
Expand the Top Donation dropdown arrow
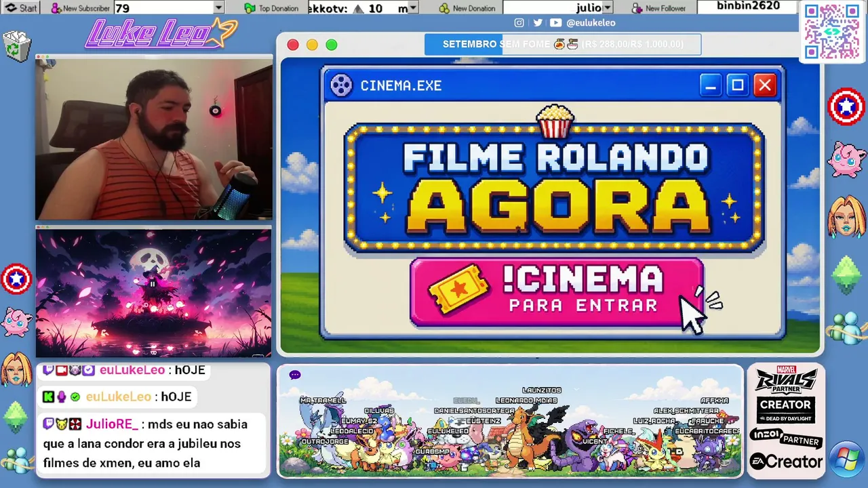point(413,8)
